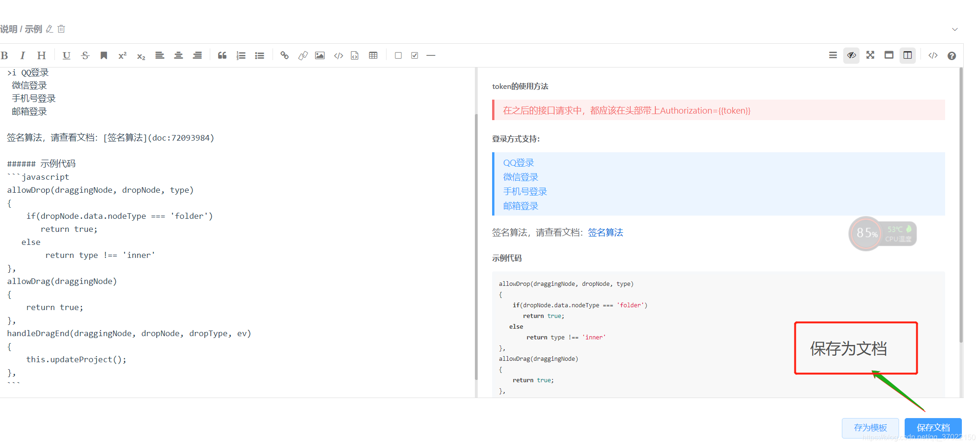
Task: Click the preview pane vertical scrollbar
Action: click(961, 205)
